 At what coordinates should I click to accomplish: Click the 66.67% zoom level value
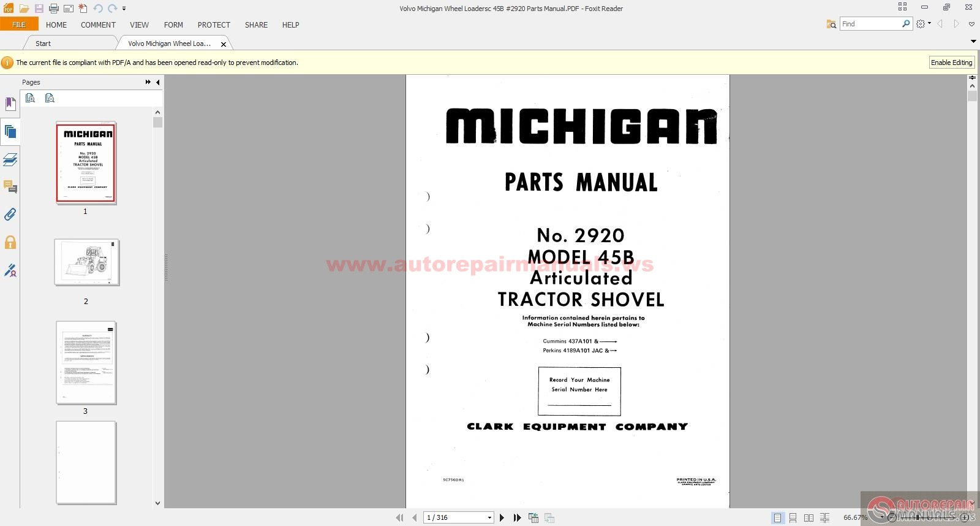pyautogui.click(x=855, y=517)
